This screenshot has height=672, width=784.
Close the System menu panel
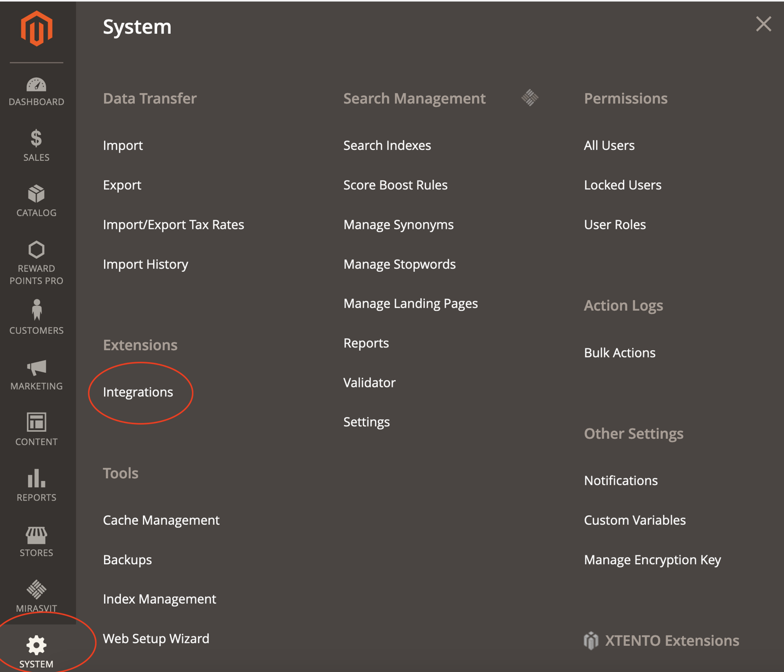(763, 24)
